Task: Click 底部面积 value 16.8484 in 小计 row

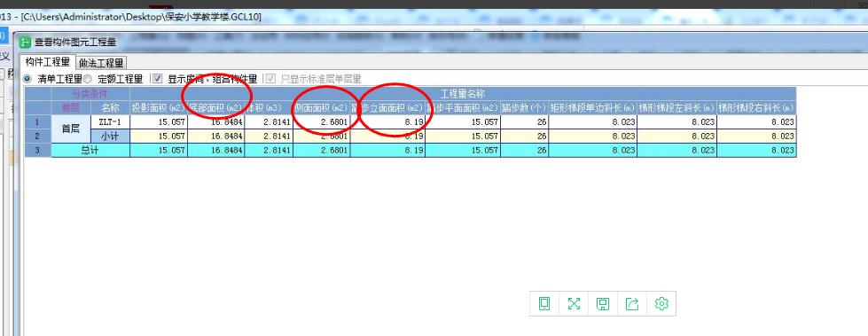Action: coord(216,137)
